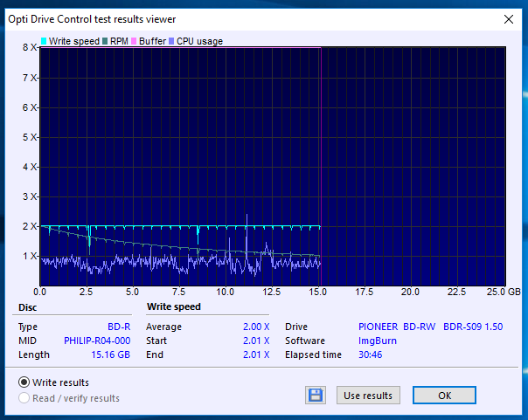Click the CPU usage legend label
Viewport: 528px width, 420px height.
(x=199, y=41)
